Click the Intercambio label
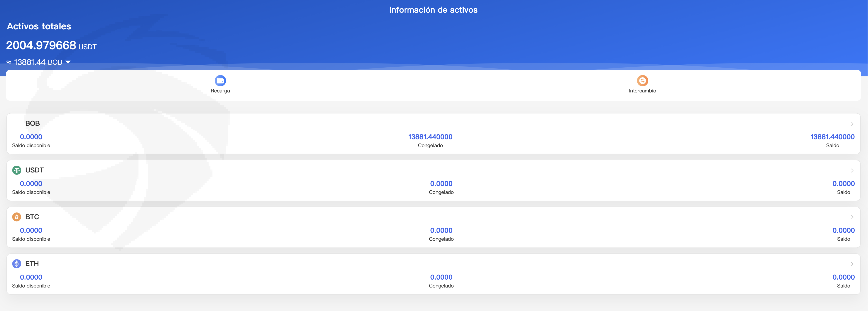The height and width of the screenshot is (311, 868). 642,91
